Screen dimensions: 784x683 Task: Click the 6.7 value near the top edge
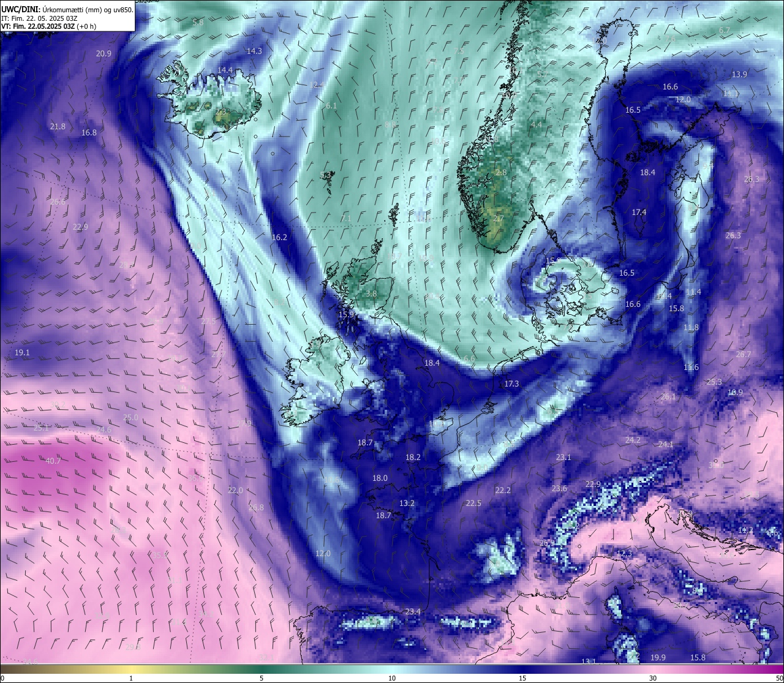[725, 31]
